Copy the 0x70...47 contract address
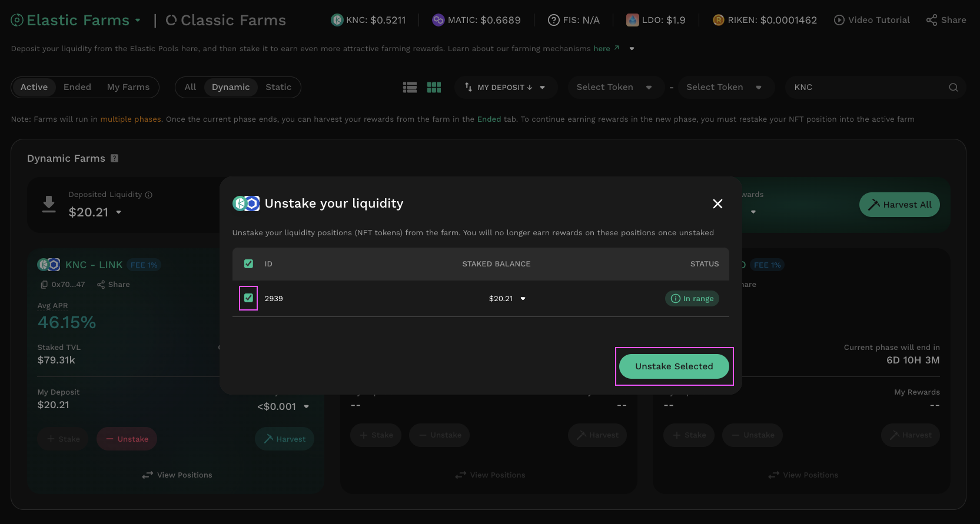 coord(44,285)
